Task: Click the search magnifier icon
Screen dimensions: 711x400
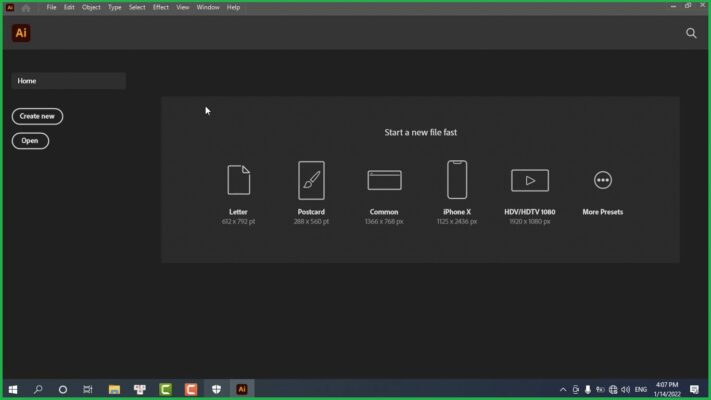Action: [691, 33]
